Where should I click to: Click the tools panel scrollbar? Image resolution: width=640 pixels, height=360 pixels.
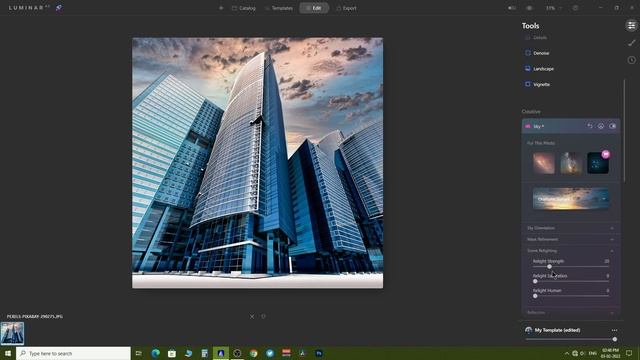pyautogui.click(x=624, y=131)
